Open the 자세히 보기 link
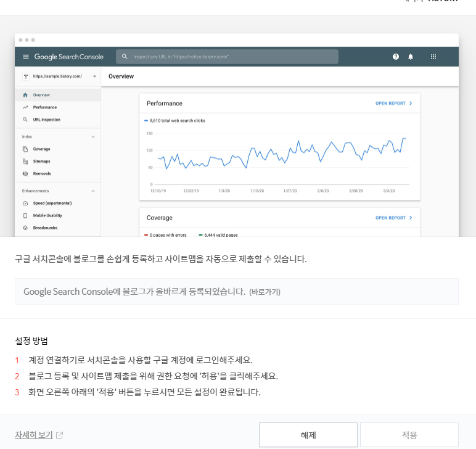 pyautogui.click(x=34, y=435)
